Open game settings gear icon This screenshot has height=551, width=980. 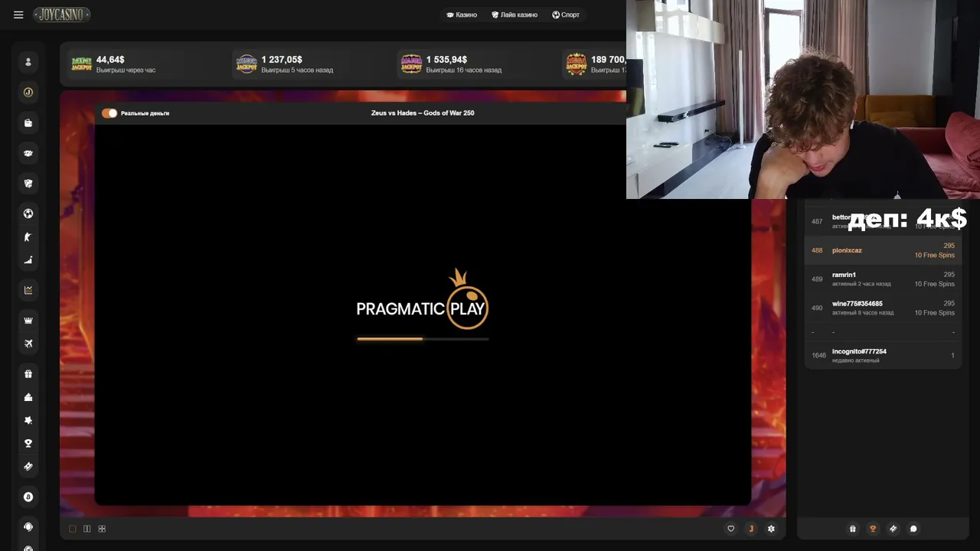(771, 529)
